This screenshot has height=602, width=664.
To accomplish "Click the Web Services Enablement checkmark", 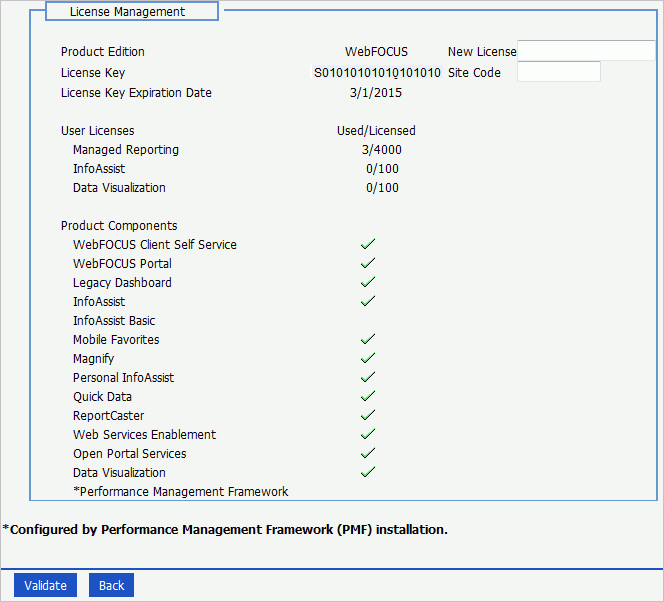I will pos(368,434).
